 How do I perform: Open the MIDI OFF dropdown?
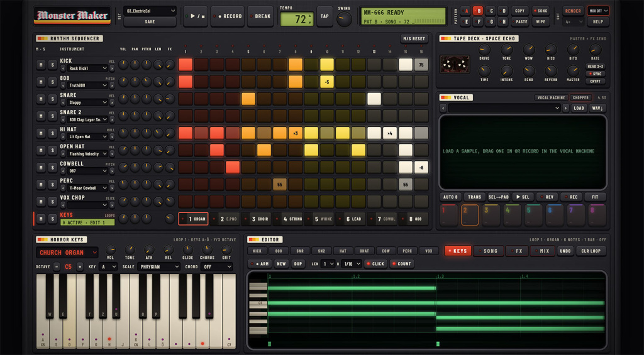click(x=598, y=11)
